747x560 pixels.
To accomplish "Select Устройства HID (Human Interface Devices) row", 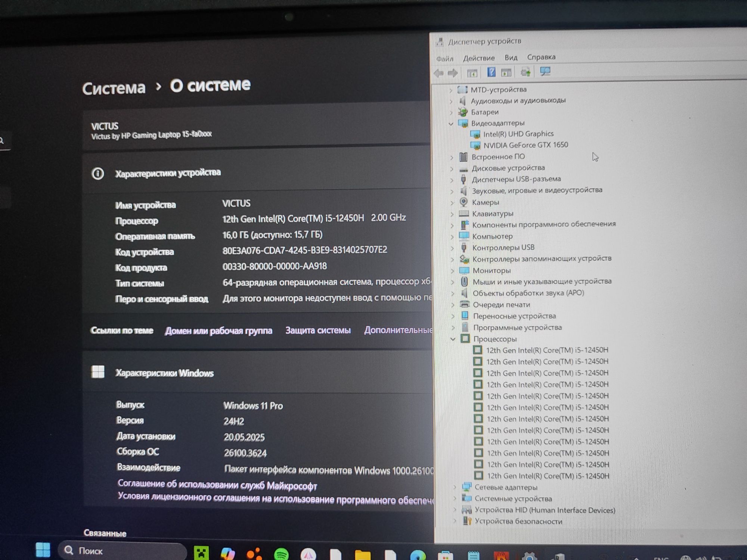I will coord(545,510).
